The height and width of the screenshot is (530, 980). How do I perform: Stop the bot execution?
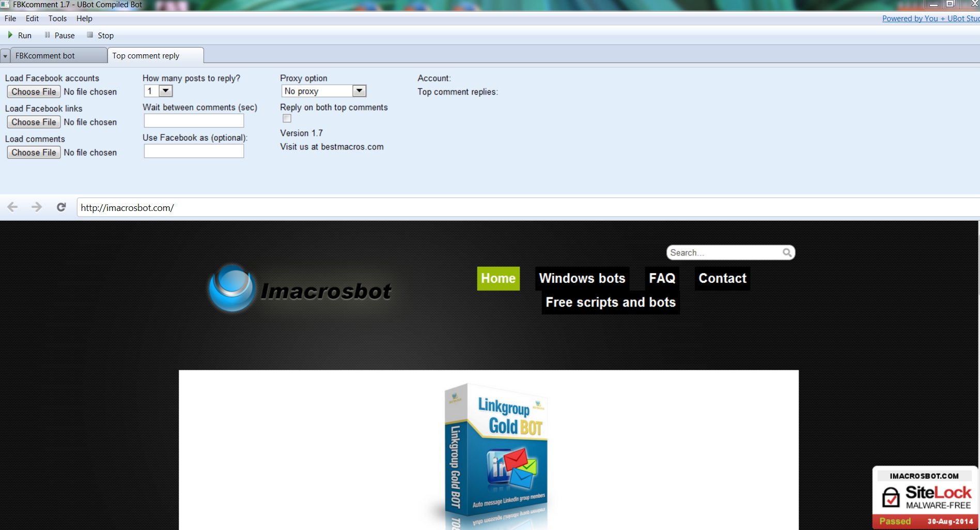tap(100, 35)
